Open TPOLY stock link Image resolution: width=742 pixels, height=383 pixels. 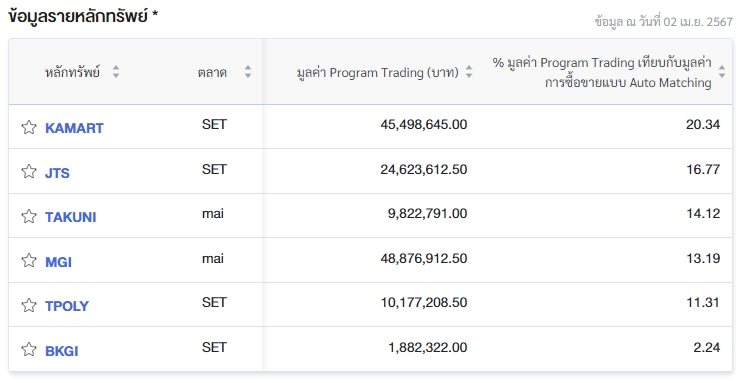(67, 306)
